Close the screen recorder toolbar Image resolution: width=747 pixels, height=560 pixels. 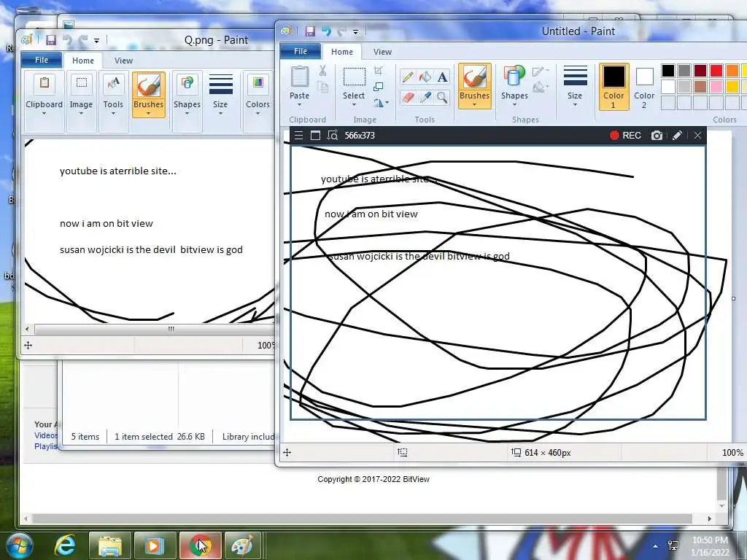pos(698,135)
